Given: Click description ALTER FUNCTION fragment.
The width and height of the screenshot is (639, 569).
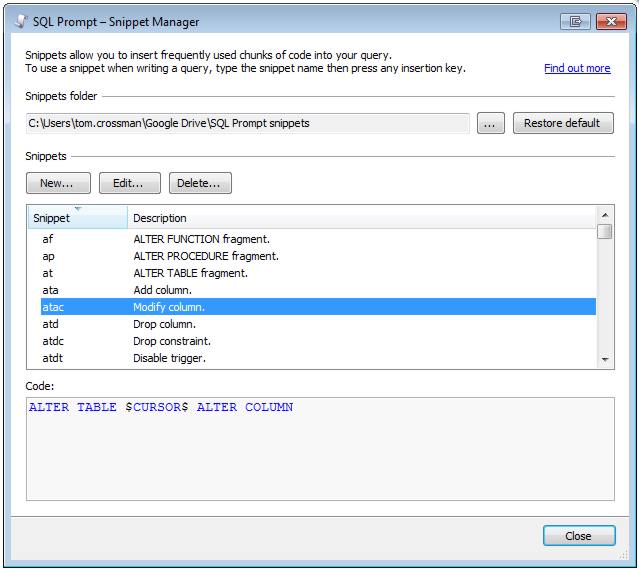Looking at the screenshot, I should [201, 239].
